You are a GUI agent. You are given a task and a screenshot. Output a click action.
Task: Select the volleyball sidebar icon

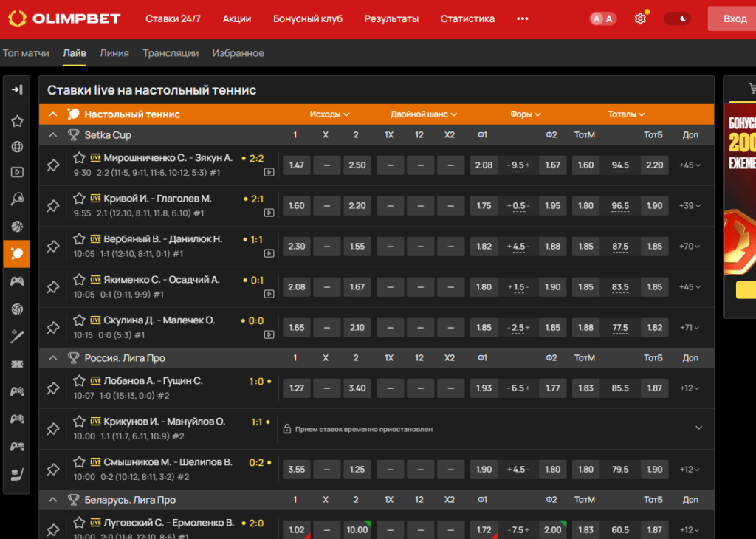coord(17,309)
